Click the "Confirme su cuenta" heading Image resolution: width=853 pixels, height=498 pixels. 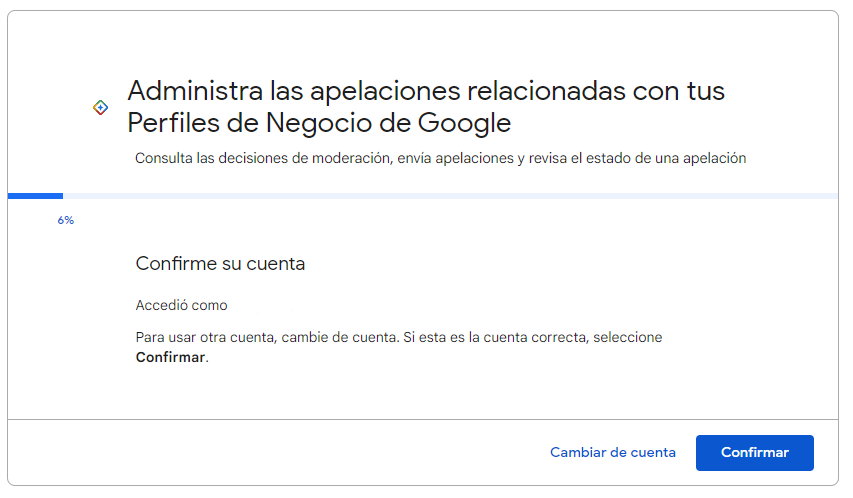pyautogui.click(x=220, y=264)
